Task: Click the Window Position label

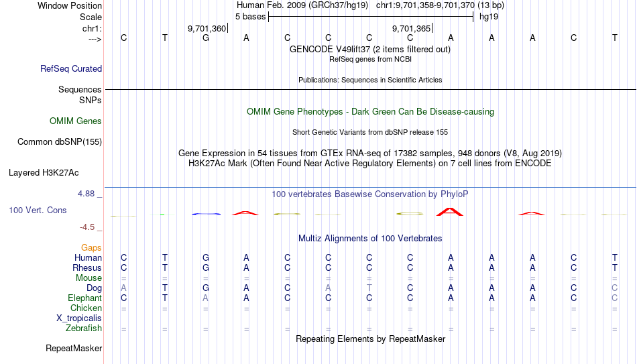Action: pyautogui.click(x=70, y=5)
